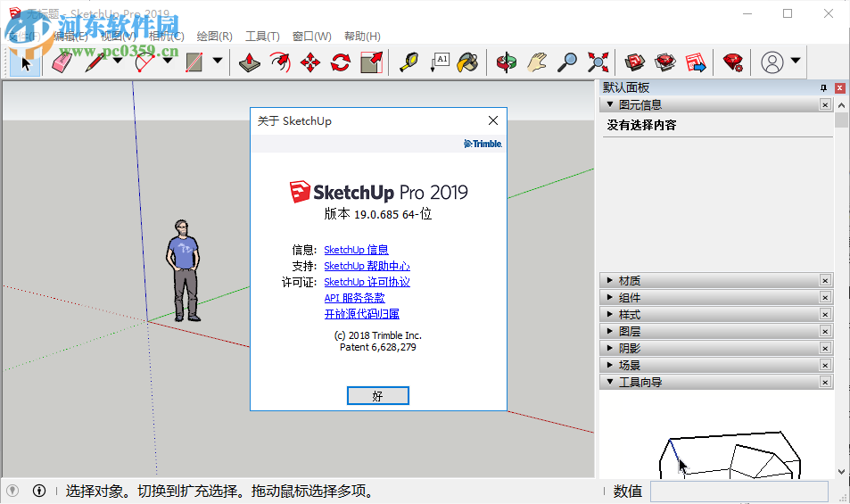Open the SketchUp 帮助中心 link
The image size is (850, 504).
[x=367, y=266]
